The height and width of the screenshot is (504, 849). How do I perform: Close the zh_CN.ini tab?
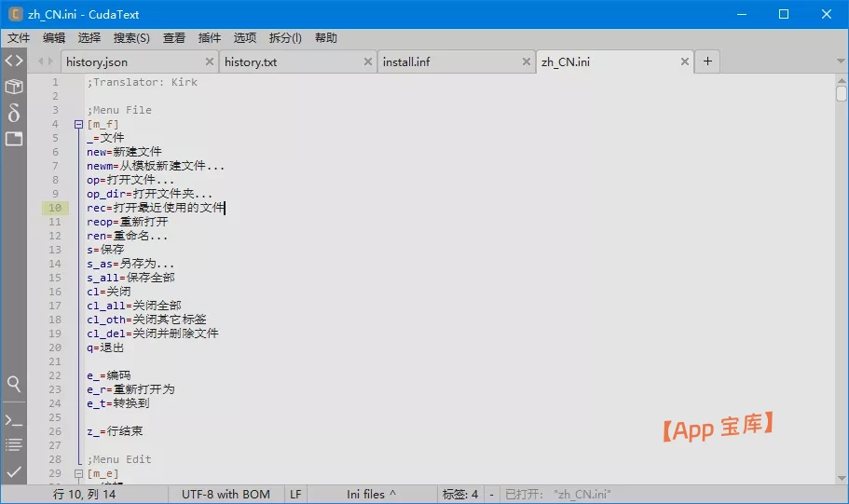pyautogui.click(x=684, y=61)
